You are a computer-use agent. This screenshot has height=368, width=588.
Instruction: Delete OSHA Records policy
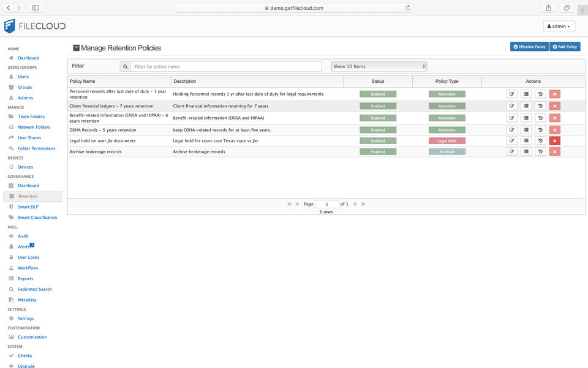tap(555, 130)
